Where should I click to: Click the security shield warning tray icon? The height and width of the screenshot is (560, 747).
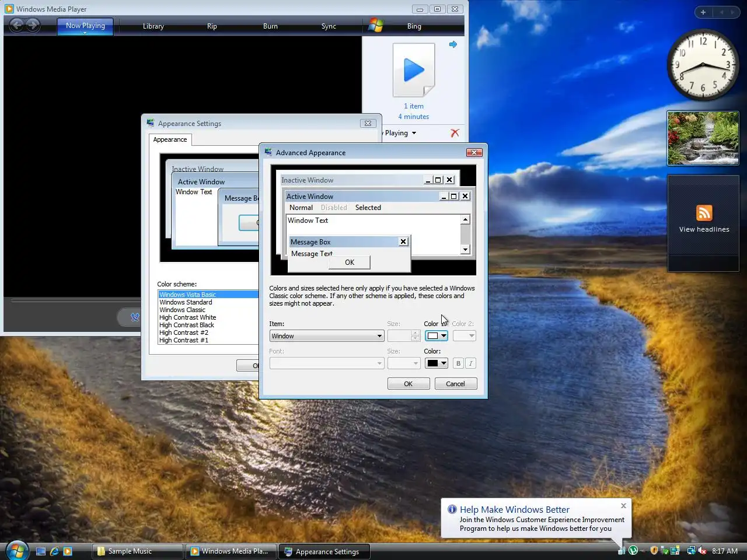click(x=654, y=551)
